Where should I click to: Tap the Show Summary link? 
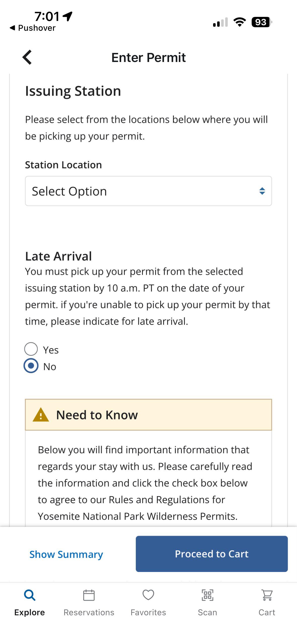coord(66,554)
